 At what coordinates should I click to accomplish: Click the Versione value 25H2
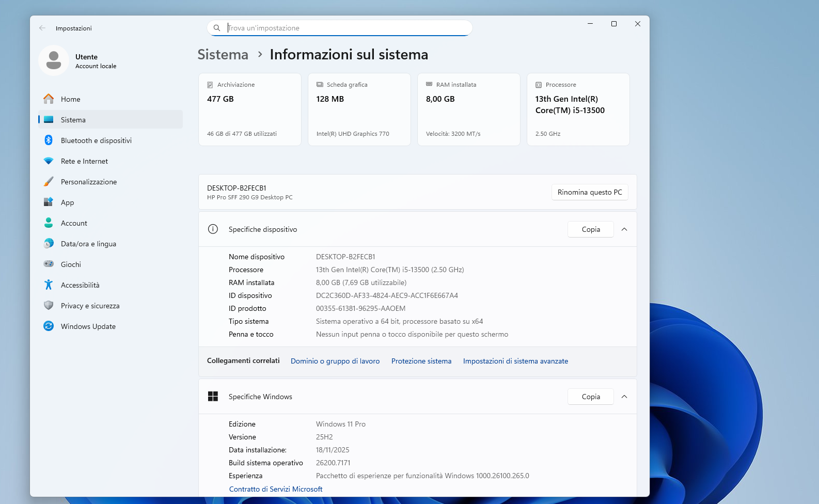click(324, 437)
